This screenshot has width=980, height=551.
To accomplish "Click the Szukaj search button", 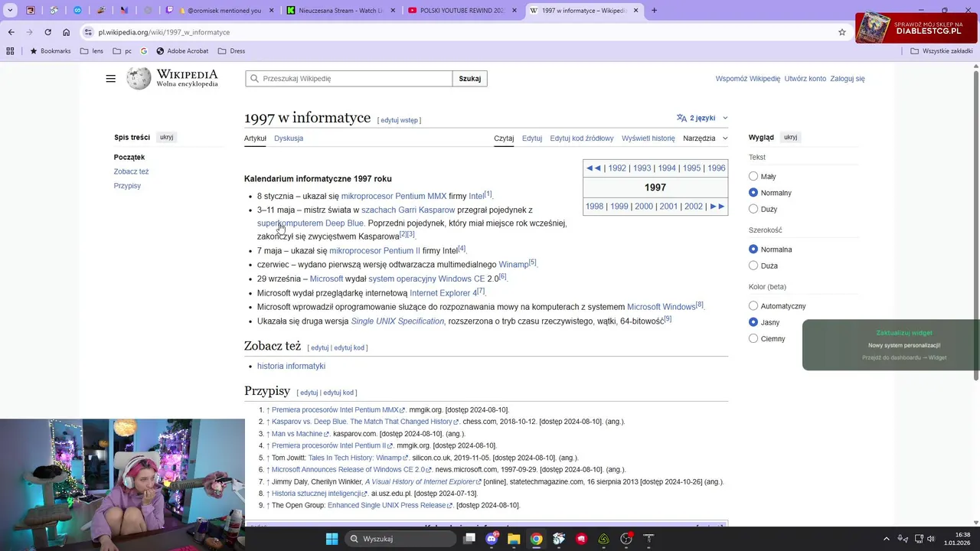I will (470, 79).
